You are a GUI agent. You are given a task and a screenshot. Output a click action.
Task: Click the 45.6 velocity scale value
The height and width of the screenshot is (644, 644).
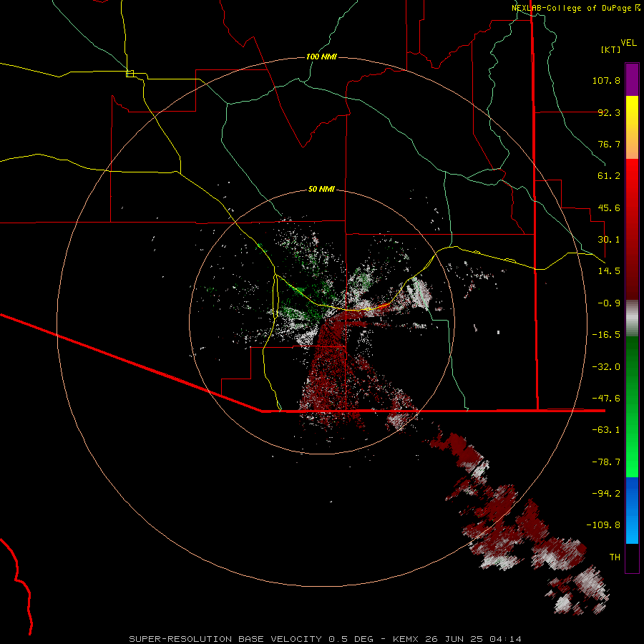pos(609,208)
